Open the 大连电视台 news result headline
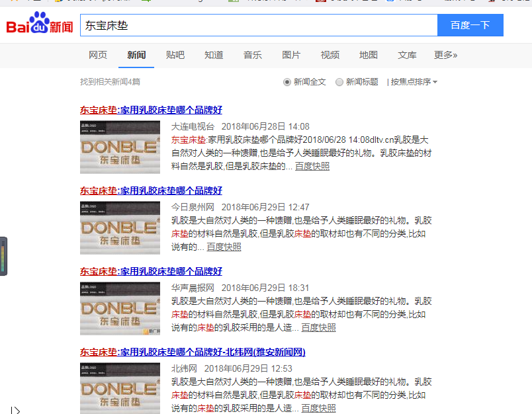 point(151,110)
